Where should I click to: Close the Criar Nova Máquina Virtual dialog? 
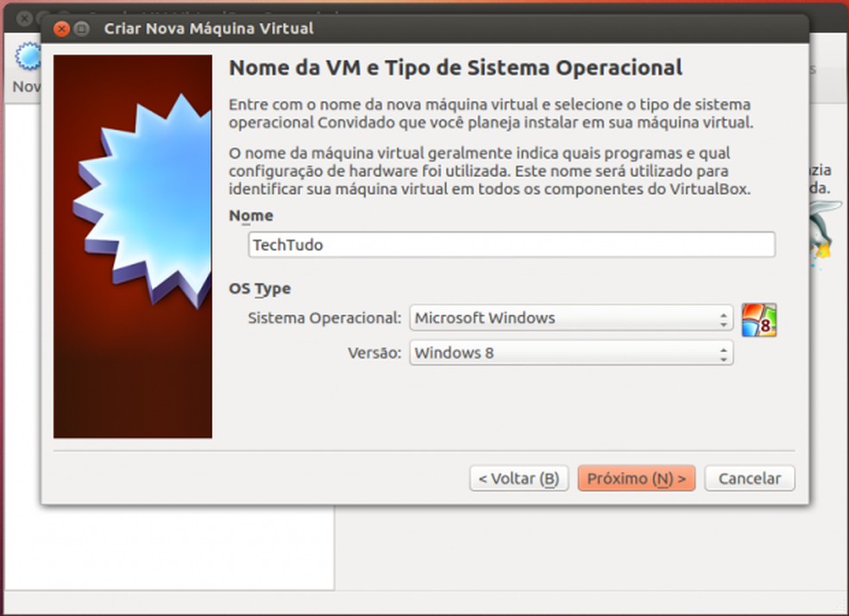pos(62,28)
